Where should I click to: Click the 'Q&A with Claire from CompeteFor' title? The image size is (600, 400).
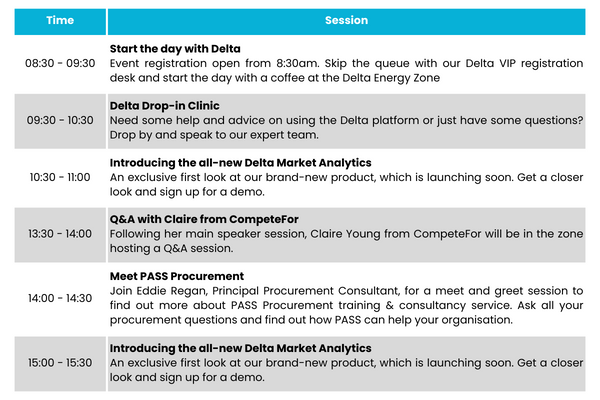point(204,219)
